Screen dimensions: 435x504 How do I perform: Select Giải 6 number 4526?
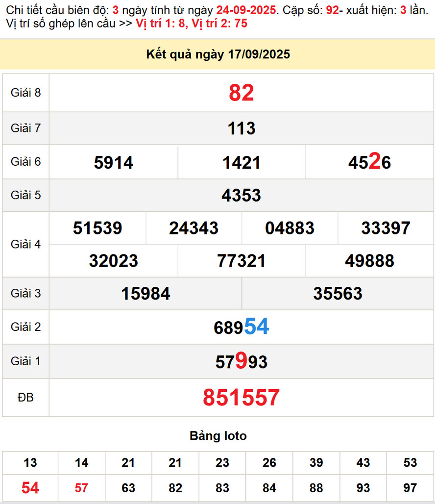coord(369,162)
